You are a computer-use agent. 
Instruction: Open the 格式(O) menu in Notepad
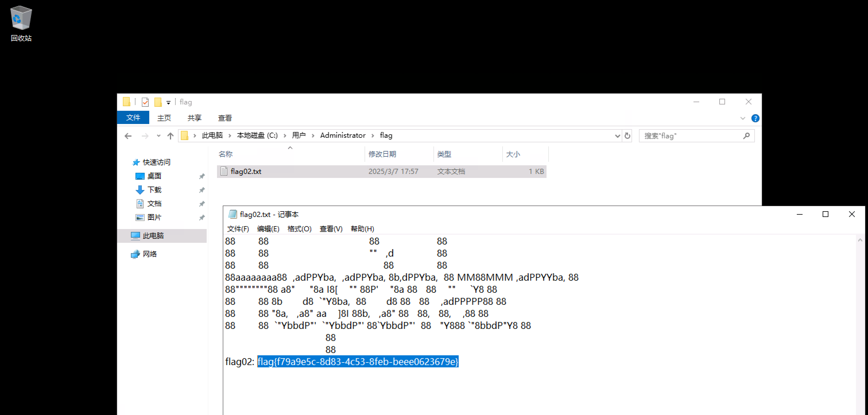[299, 229]
